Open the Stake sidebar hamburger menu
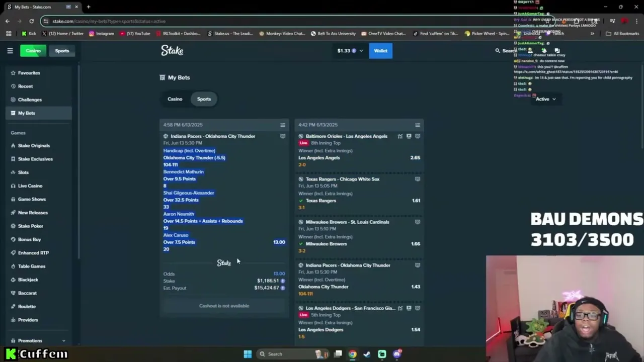 pyautogui.click(x=10, y=51)
